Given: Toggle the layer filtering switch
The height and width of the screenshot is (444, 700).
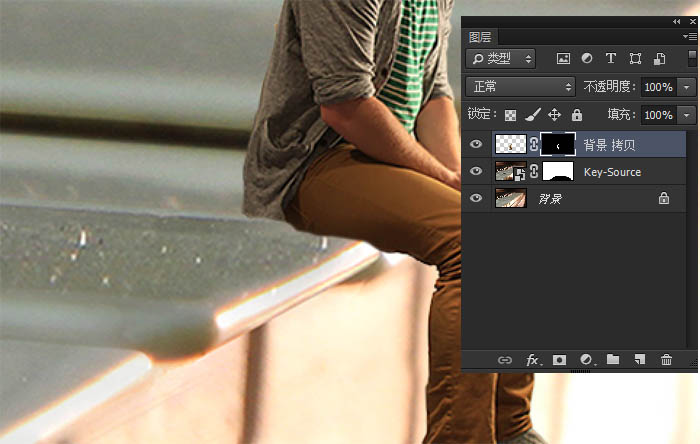Looking at the screenshot, I should [x=692, y=58].
